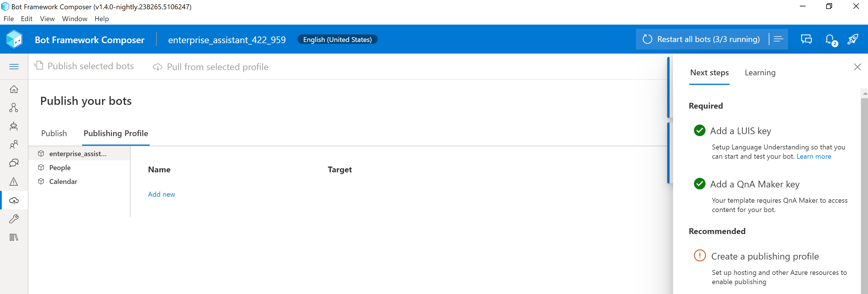
Task: Open the dialog Design view
Action: pyautogui.click(x=14, y=107)
